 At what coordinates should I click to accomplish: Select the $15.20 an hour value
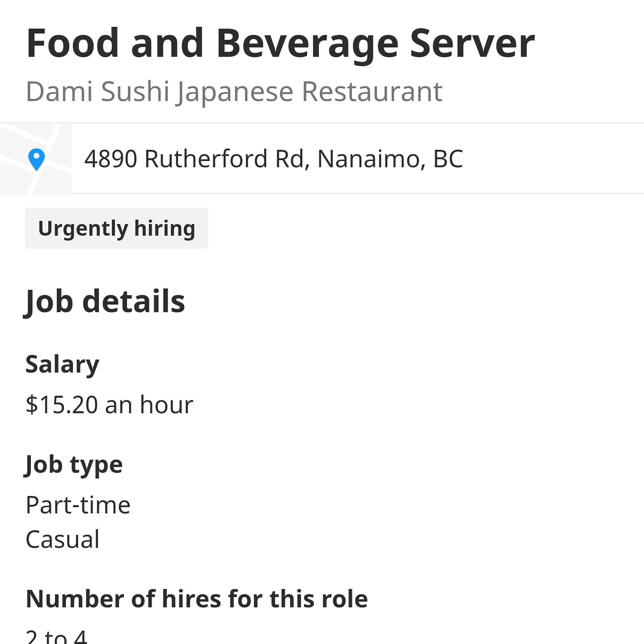pos(110,404)
